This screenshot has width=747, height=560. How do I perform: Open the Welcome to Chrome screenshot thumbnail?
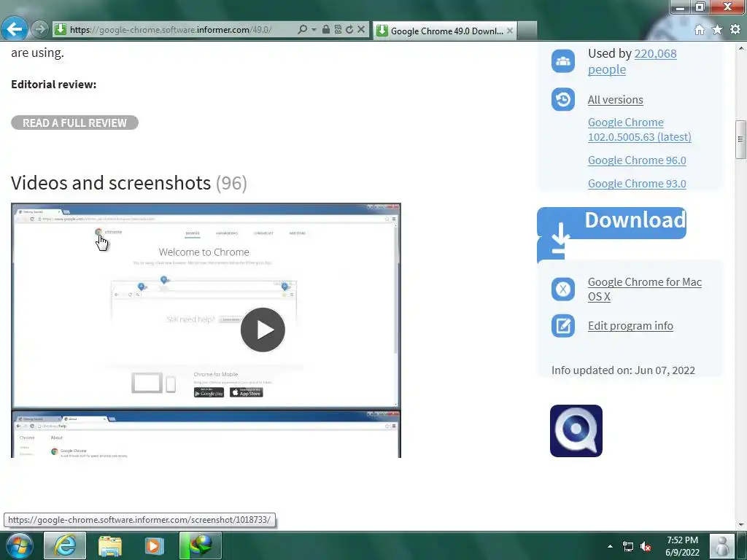[206, 306]
